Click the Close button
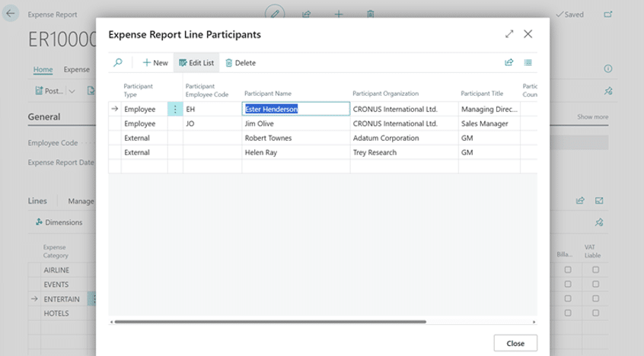This screenshot has height=356, width=644. pyautogui.click(x=515, y=343)
